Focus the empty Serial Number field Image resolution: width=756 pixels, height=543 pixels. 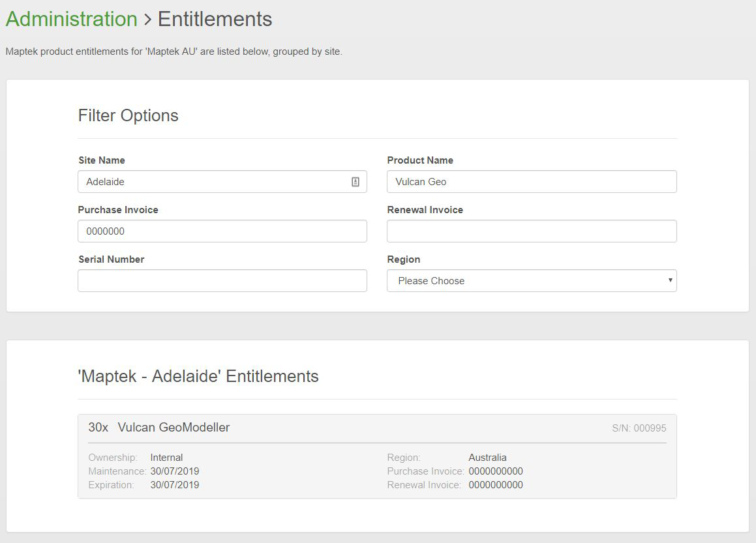(222, 281)
